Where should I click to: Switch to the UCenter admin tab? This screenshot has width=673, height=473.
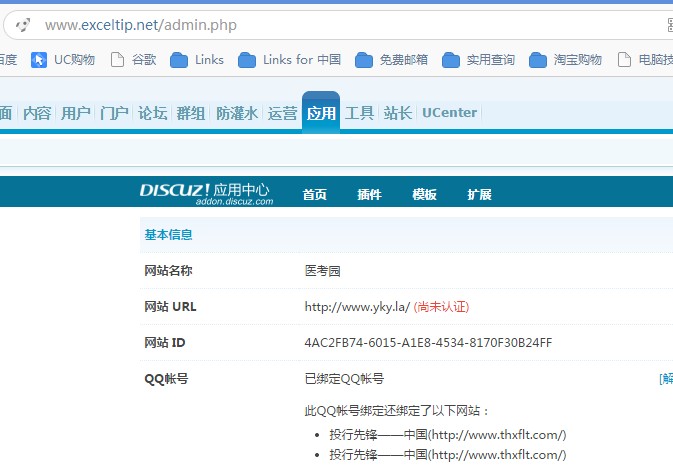(449, 112)
